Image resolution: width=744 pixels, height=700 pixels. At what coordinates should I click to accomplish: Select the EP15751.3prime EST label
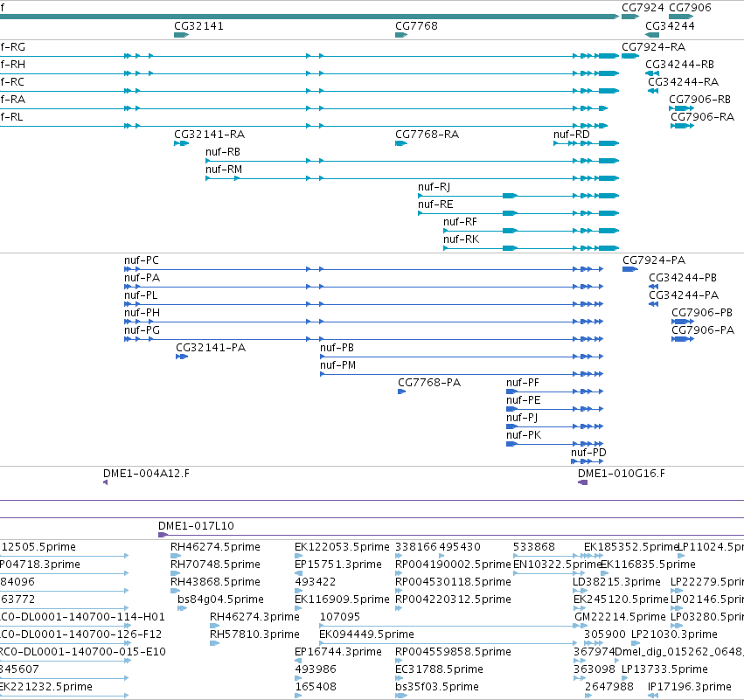338,565
